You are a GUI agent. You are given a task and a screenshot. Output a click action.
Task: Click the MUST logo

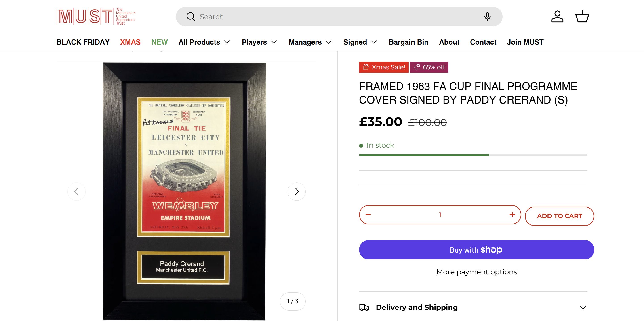[96, 17]
